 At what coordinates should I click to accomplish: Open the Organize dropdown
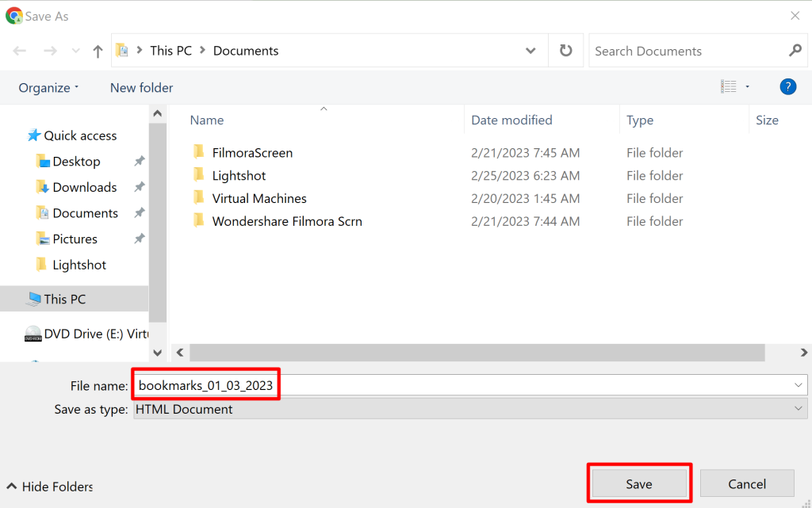pyautogui.click(x=48, y=87)
